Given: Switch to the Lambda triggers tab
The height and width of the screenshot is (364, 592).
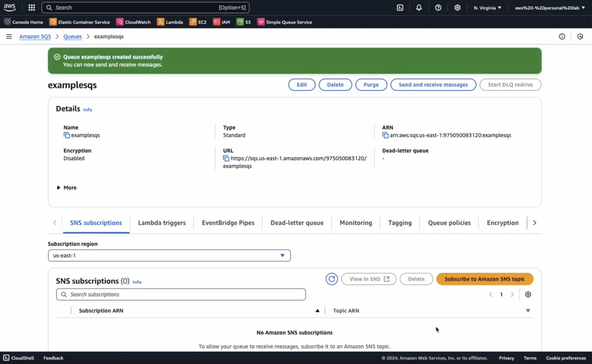Looking at the screenshot, I should (162, 223).
